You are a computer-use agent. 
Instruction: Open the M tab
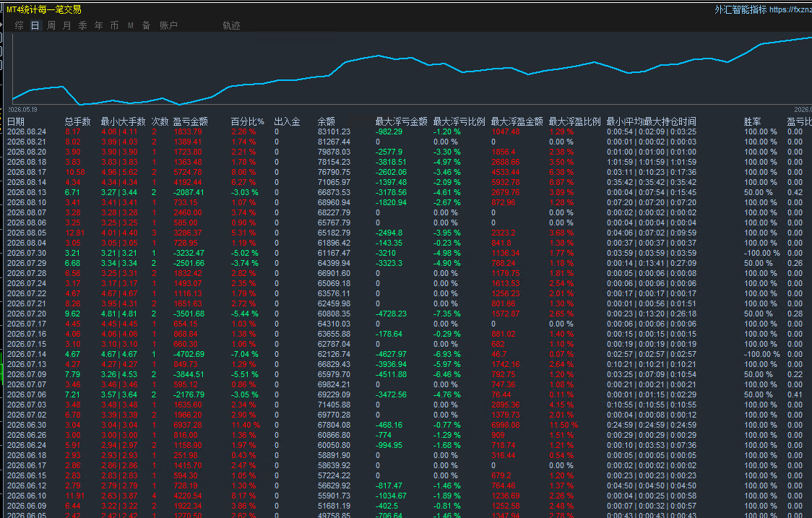pos(131,25)
